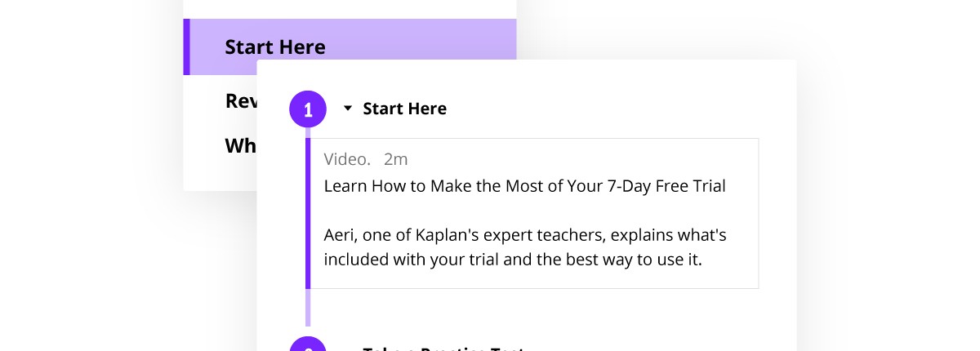Click the Start Here section heading
The height and width of the screenshot is (351, 980).
pos(404,109)
